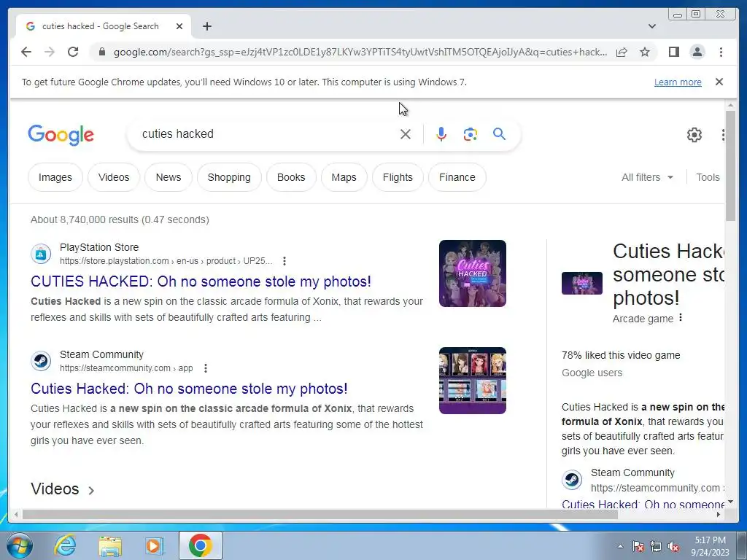
Task: Open search Tools options
Action: [708, 177]
